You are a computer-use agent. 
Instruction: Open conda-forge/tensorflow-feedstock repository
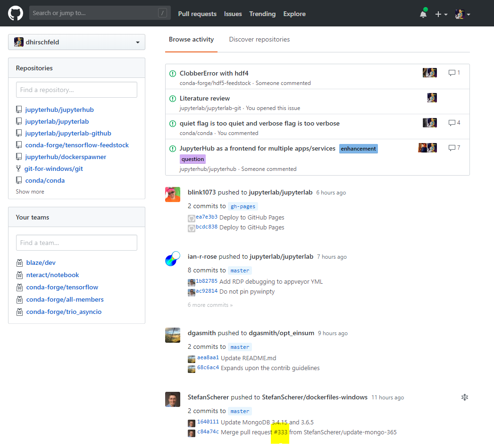[77, 145]
